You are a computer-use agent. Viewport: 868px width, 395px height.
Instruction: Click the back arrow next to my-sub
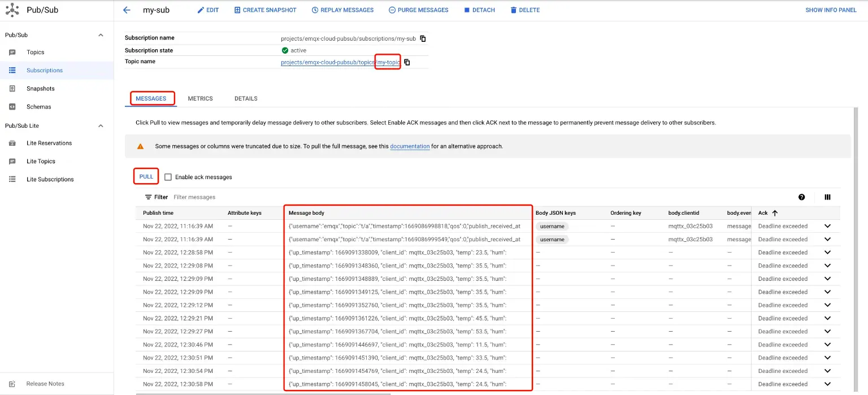point(127,10)
